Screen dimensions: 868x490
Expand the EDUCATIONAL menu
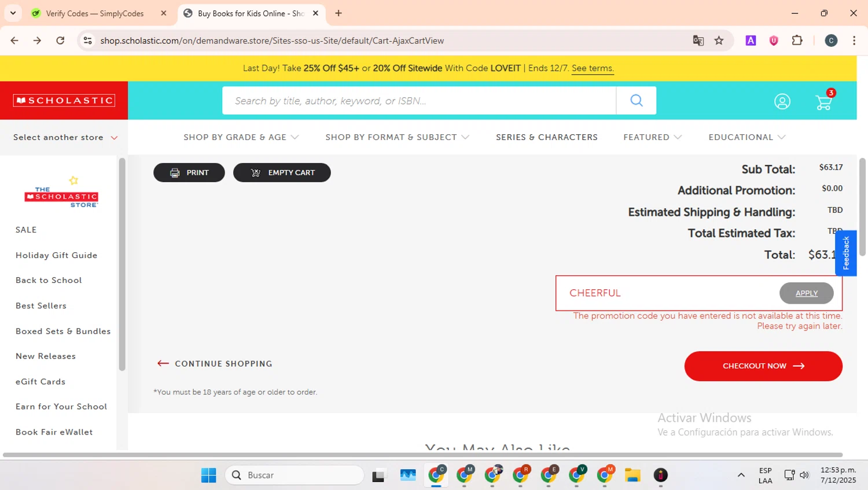747,138
